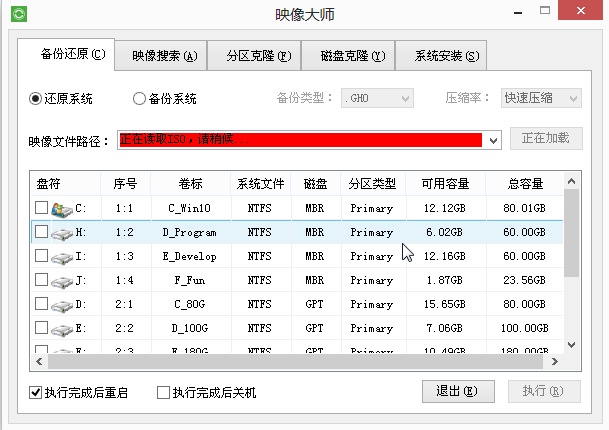609x430 pixels.
Task: Click the 序号 column header
Action: [125, 184]
